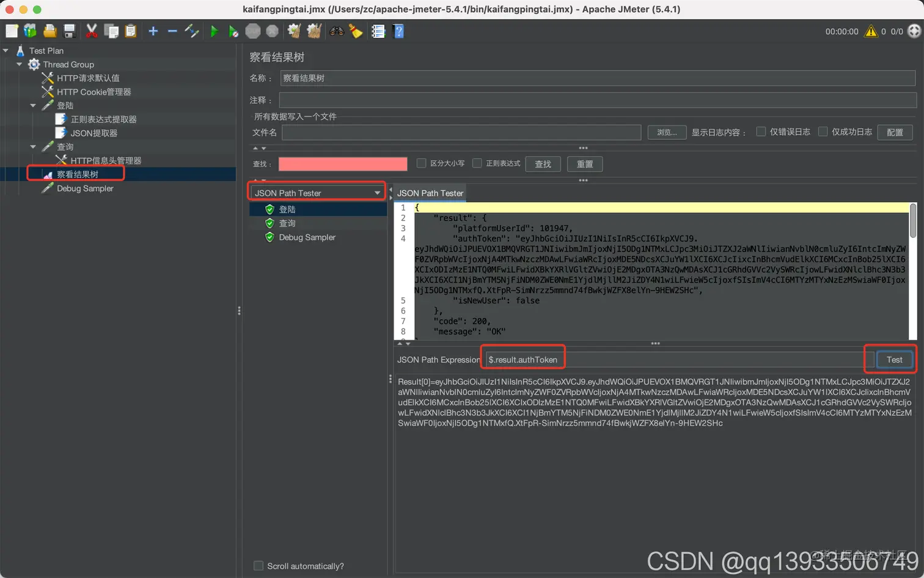
Task: Click the 注释 comment input field
Action: tap(598, 100)
